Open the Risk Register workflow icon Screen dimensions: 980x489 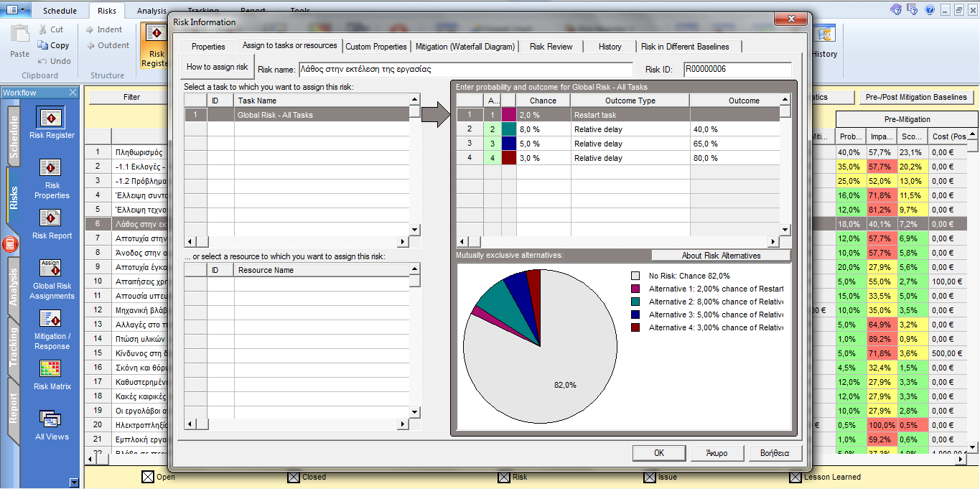50,118
